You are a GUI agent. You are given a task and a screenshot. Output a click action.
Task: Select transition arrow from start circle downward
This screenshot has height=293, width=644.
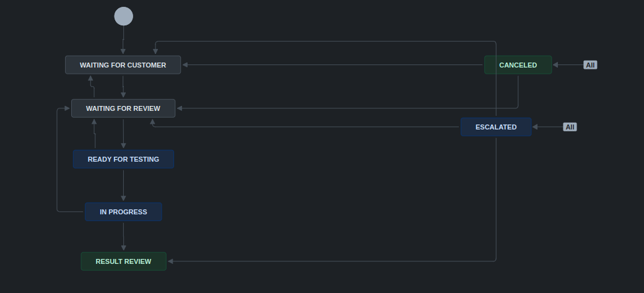point(123,40)
